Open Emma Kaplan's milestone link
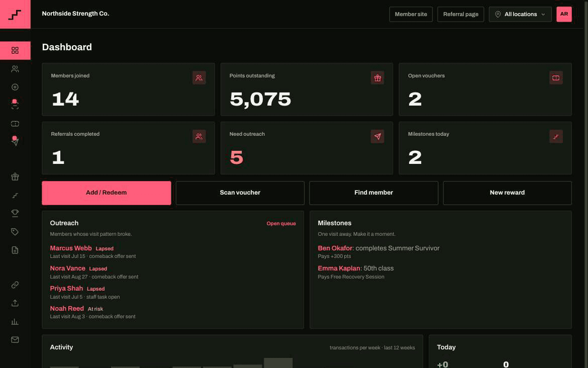Screen dimensions: 588x368 coord(339,268)
